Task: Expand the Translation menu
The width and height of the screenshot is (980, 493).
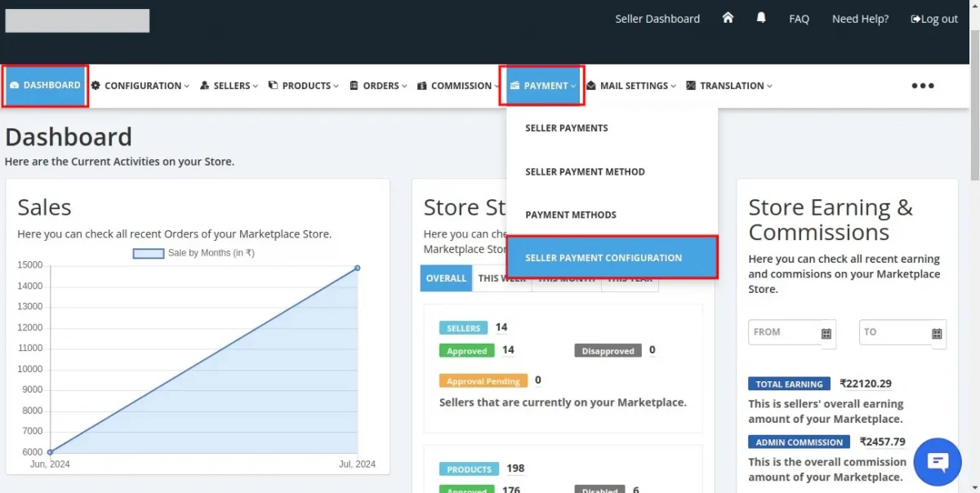Action: tap(729, 86)
